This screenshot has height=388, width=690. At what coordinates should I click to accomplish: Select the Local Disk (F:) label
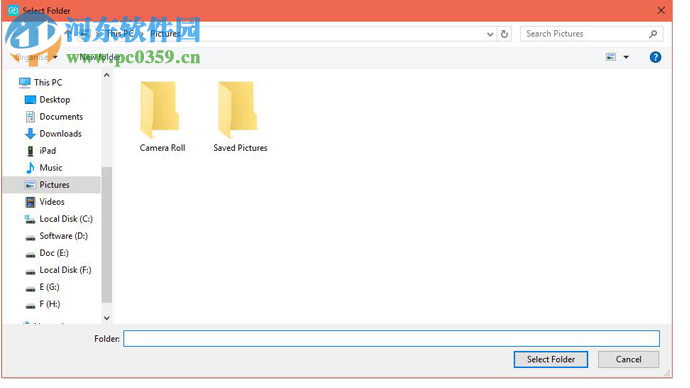(x=65, y=270)
